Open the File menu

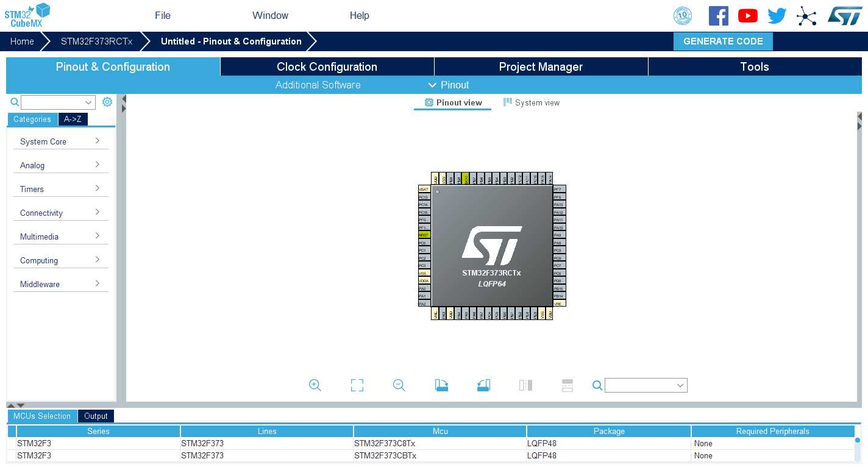point(163,16)
